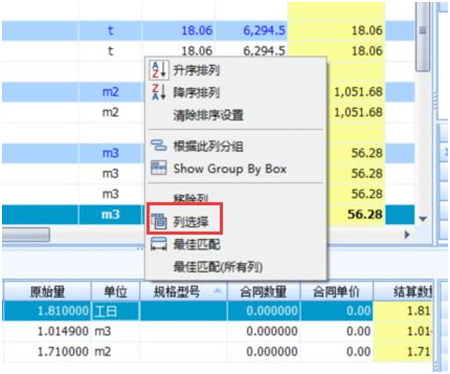
Task: Sort by the 原始量 column header
Action: tap(47, 292)
